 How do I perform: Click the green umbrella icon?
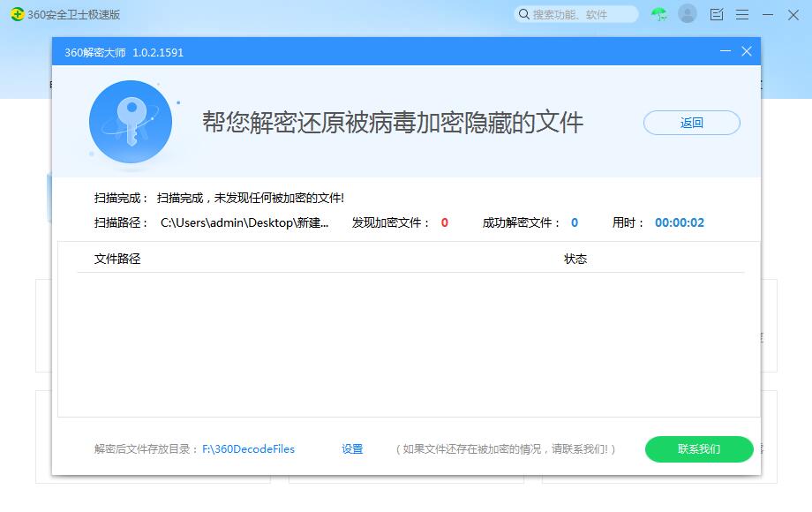658,14
